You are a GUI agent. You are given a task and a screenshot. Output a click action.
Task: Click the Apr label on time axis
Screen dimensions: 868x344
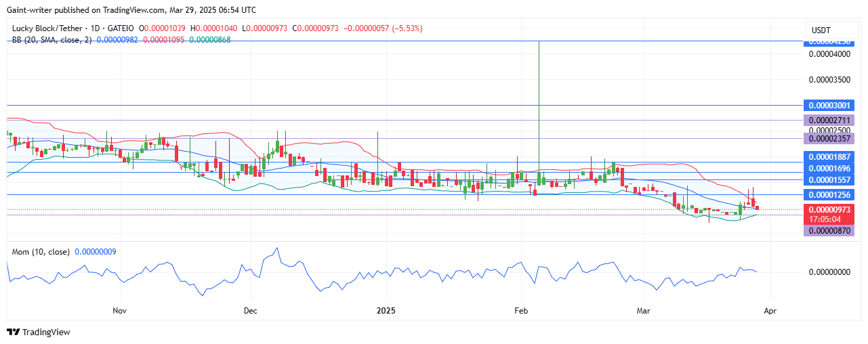click(x=770, y=311)
